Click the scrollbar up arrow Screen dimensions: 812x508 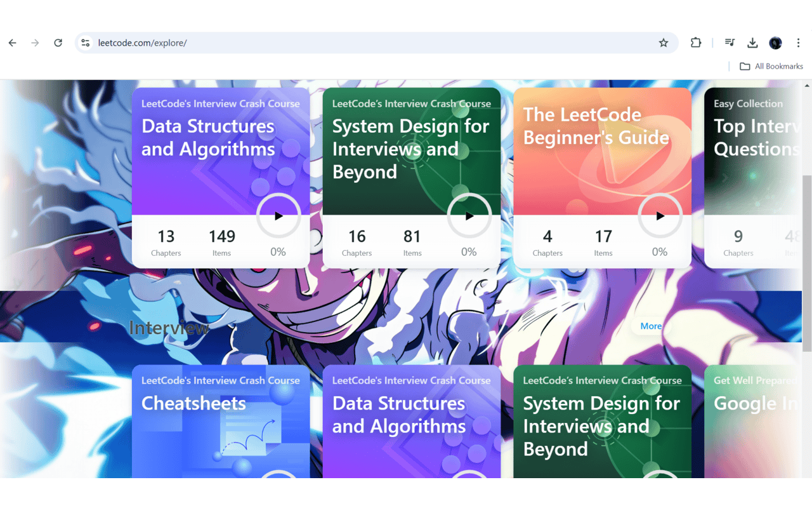coord(807,85)
